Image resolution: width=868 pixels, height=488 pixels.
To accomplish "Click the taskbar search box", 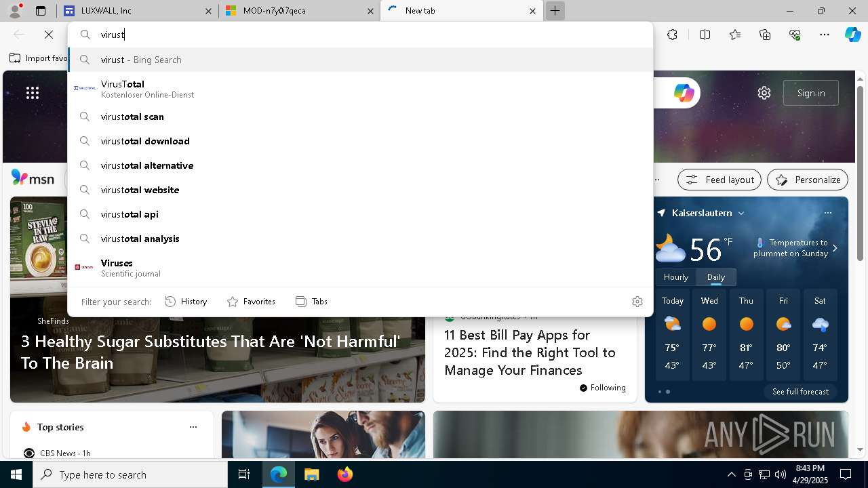I will (130, 474).
